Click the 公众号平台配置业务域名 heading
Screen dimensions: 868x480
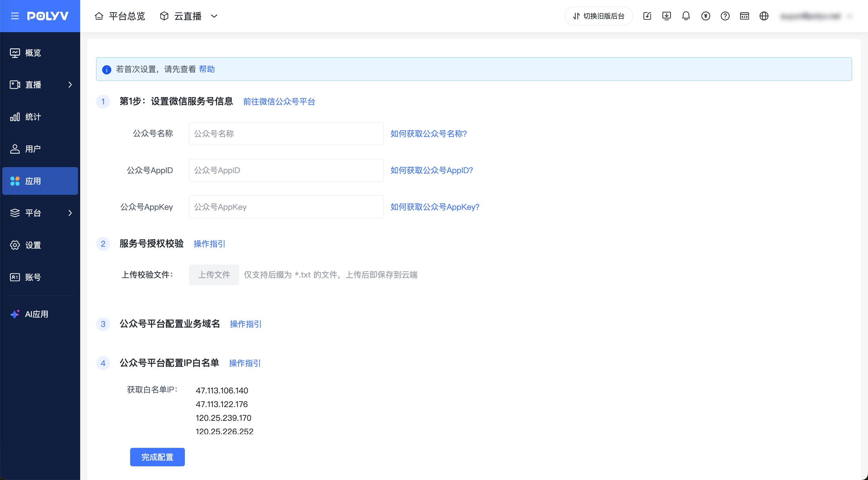point(170,324)
